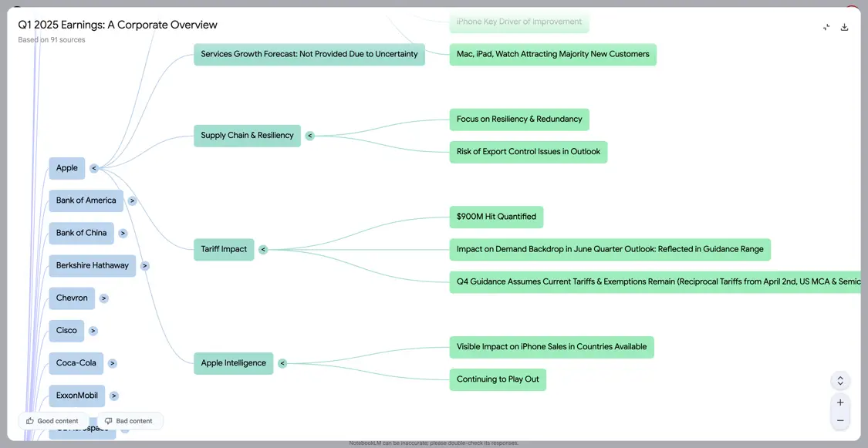Collapse the Apple node chevron
The width and height of the screenshot is (868, 448).
click(x=94, y=168)
